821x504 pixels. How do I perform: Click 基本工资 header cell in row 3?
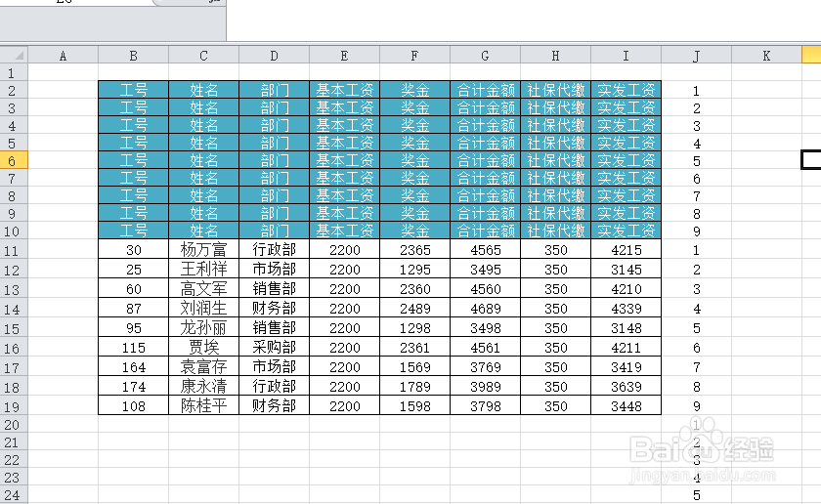coord(344,107)
